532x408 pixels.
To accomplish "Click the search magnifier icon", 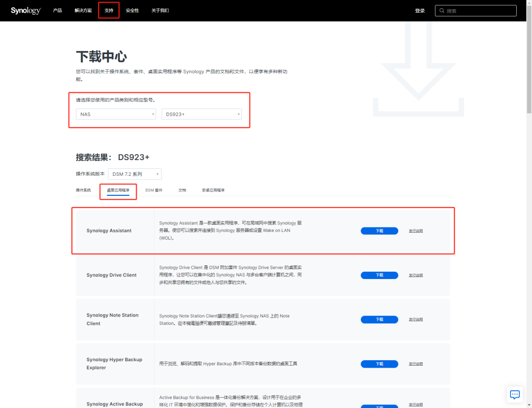I will coord(442,10).
